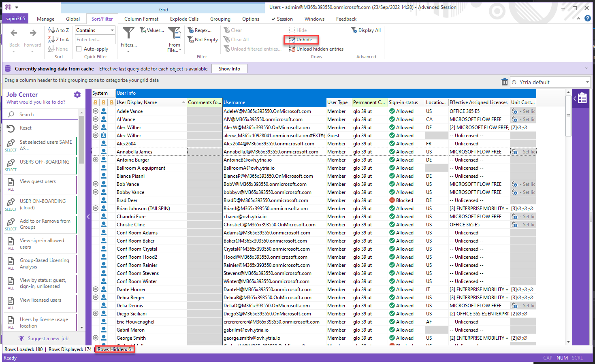Click the Show Info button

(229, 69)
